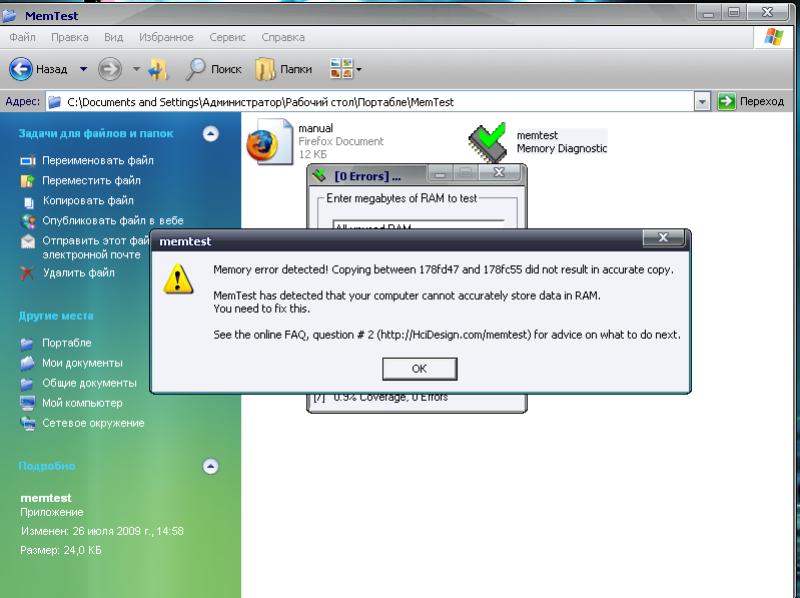Toggle Folders (Папки) pane button
Image resolution: width=800 pixels, height=598 pixels.
pyautogui.click(x=265, y=69)
